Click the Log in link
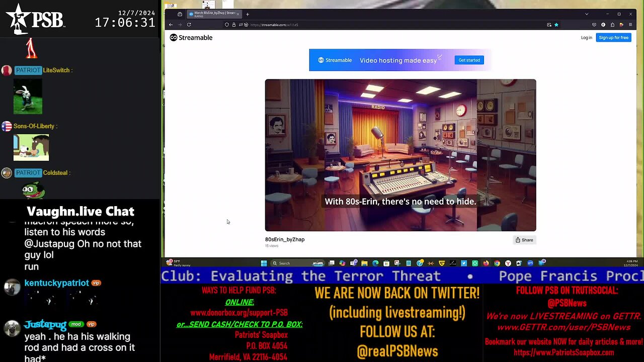 [x=587, y=38]
